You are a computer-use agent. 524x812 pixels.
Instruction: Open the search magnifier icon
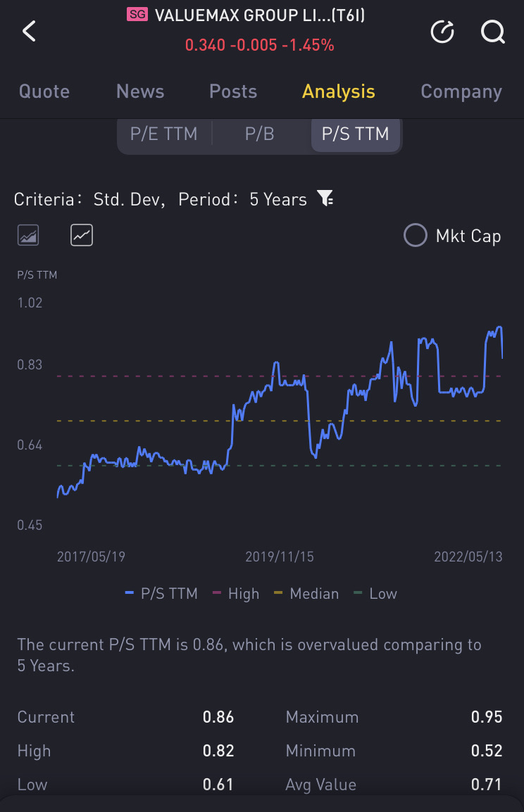click(492, 31)
